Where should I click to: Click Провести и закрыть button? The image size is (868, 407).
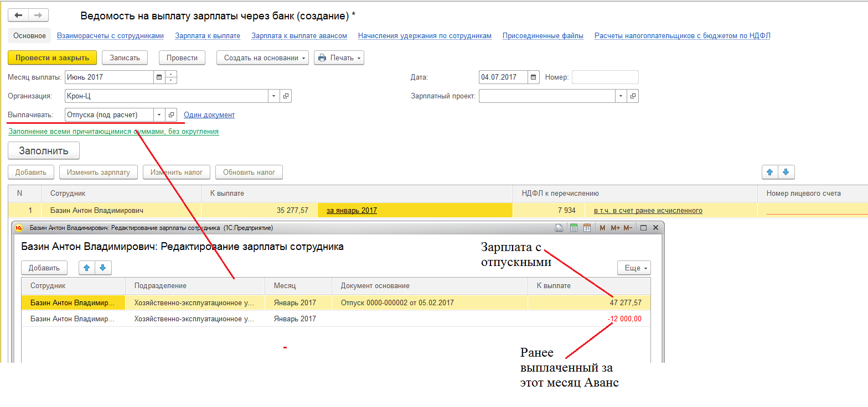53,58
